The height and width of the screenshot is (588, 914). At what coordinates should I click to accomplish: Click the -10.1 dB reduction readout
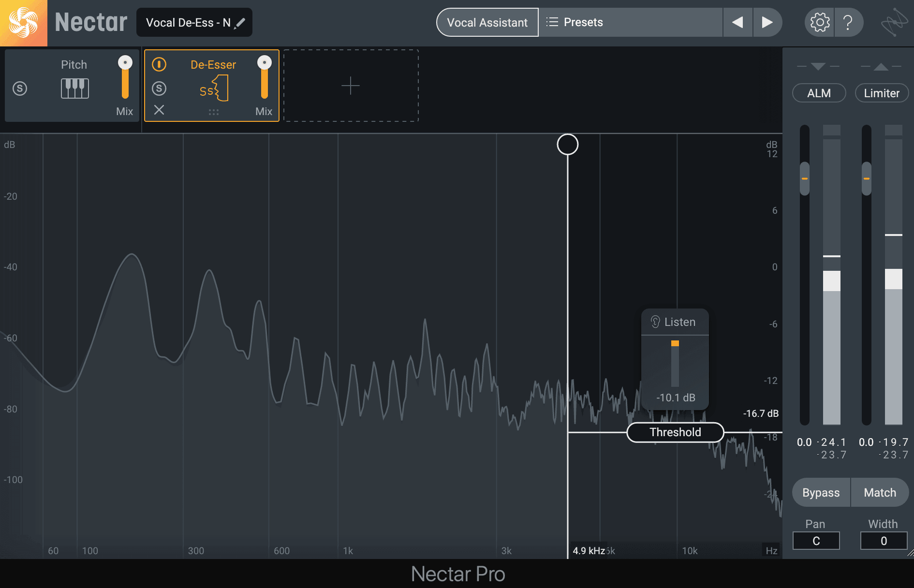(x=676, y=397)
